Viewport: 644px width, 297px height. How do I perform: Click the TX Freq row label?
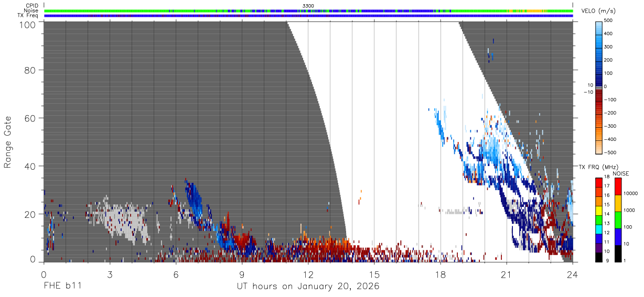(28, 15)
